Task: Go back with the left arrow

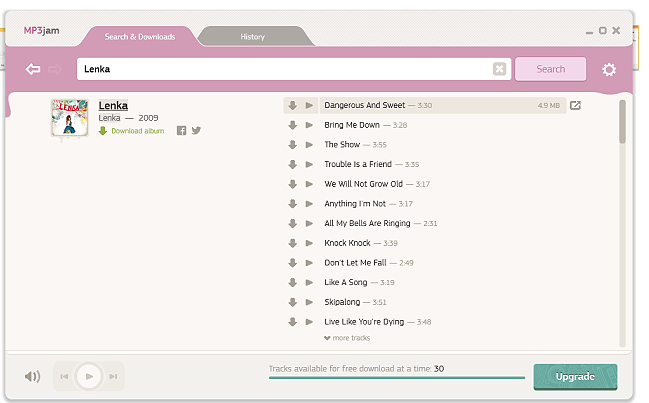Action: [33, 69]
